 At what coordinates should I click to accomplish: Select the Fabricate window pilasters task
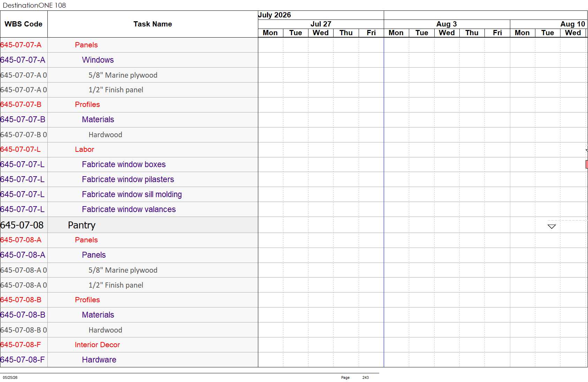pyautogui.click(x=128, y=179)
